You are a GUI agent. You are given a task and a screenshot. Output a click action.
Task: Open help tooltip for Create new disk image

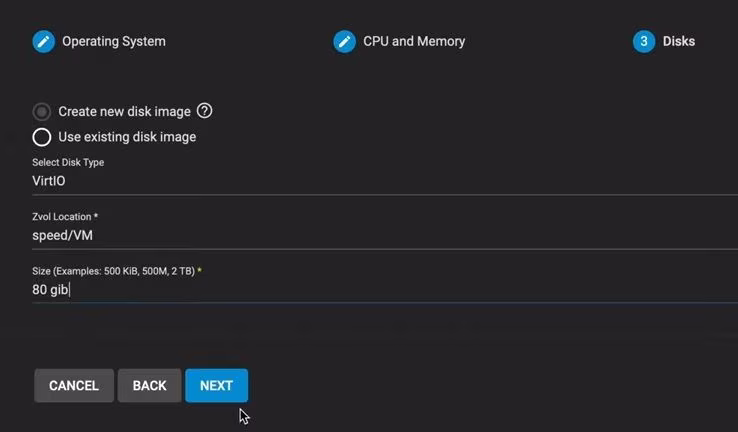point(205,111)
